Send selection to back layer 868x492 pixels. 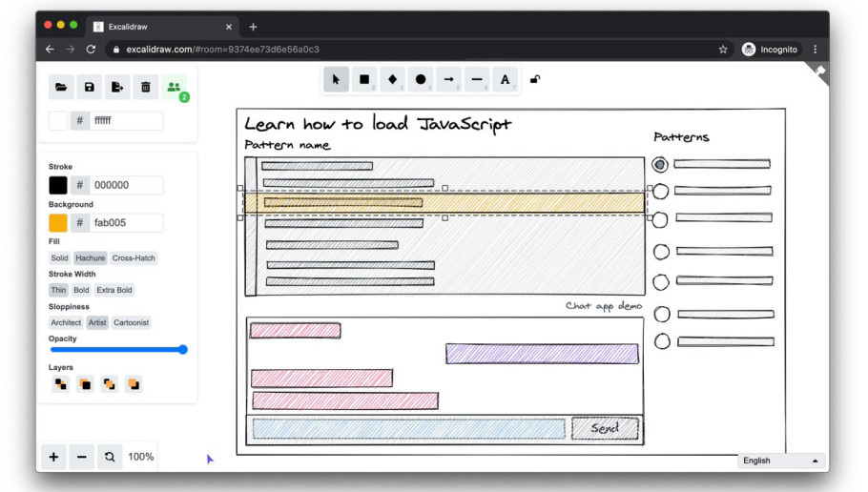(60, 384)
